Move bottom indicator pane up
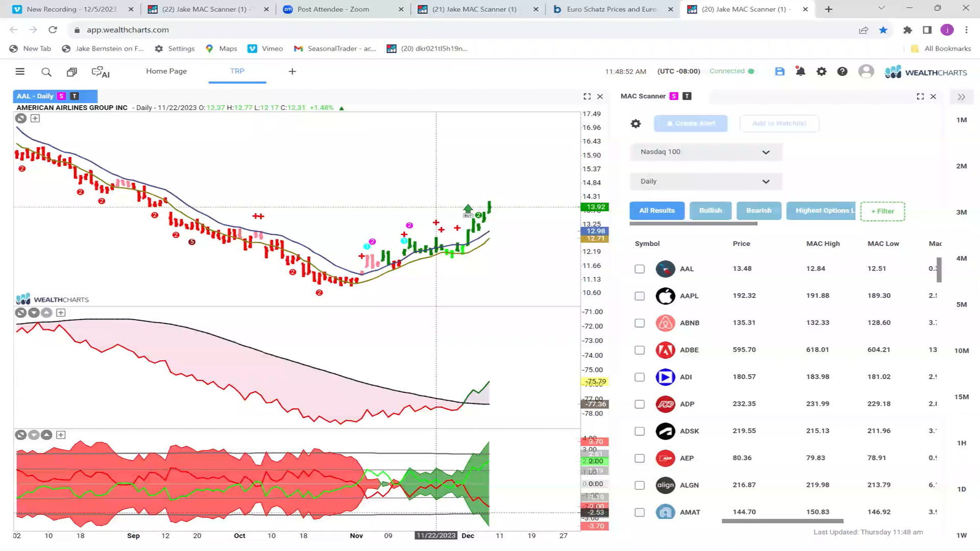The width and height of the screenshot is (980, 551). pos(46,435)
